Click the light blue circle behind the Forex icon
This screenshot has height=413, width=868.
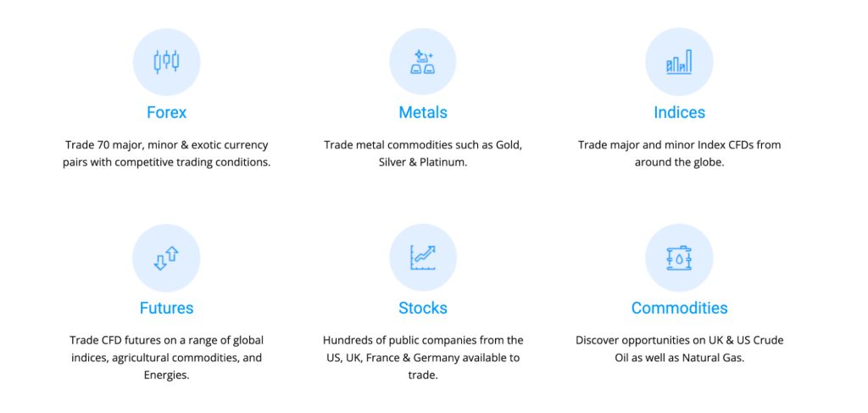[x=167, y=62]
